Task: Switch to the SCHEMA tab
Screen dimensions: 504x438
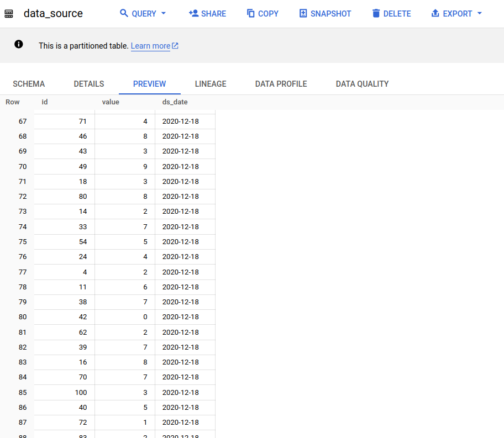Action: tap(29, 84)
